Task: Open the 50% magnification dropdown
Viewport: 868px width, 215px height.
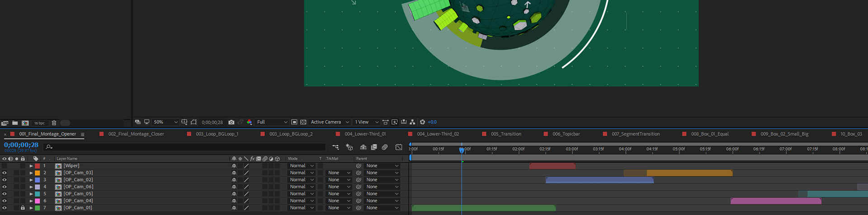Action: [x=165, y=122]
